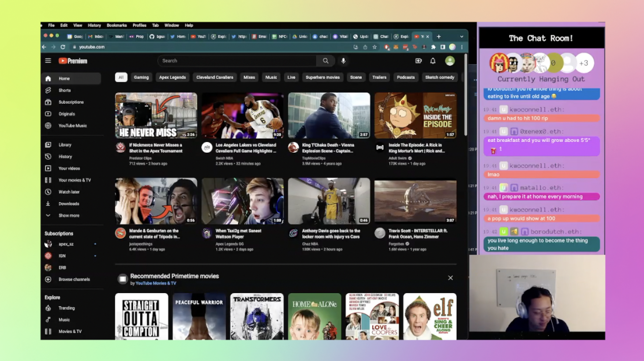Click the magnifier search button
This screenshot has width=644, height=361.
click(326, 61)
